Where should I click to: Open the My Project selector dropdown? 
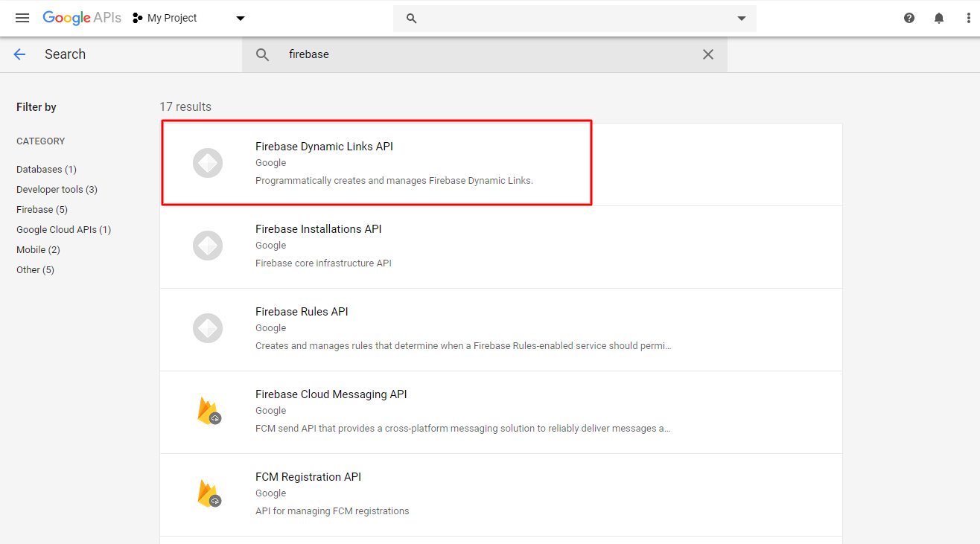[x=189, y=18]
